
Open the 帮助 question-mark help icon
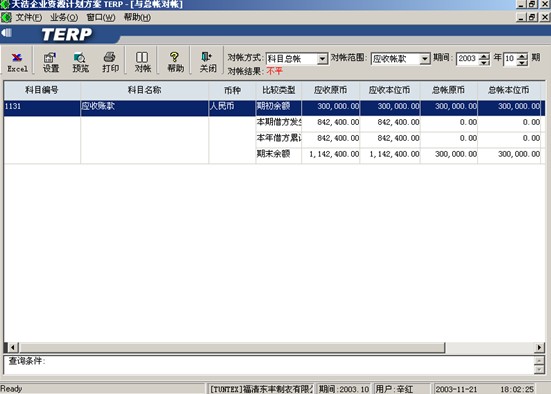point(175,62)
